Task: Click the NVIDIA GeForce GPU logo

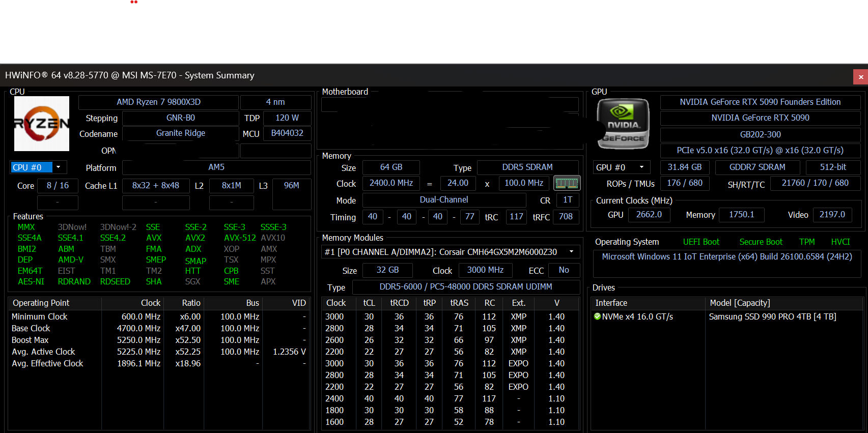Action: (x=623, y=124)
